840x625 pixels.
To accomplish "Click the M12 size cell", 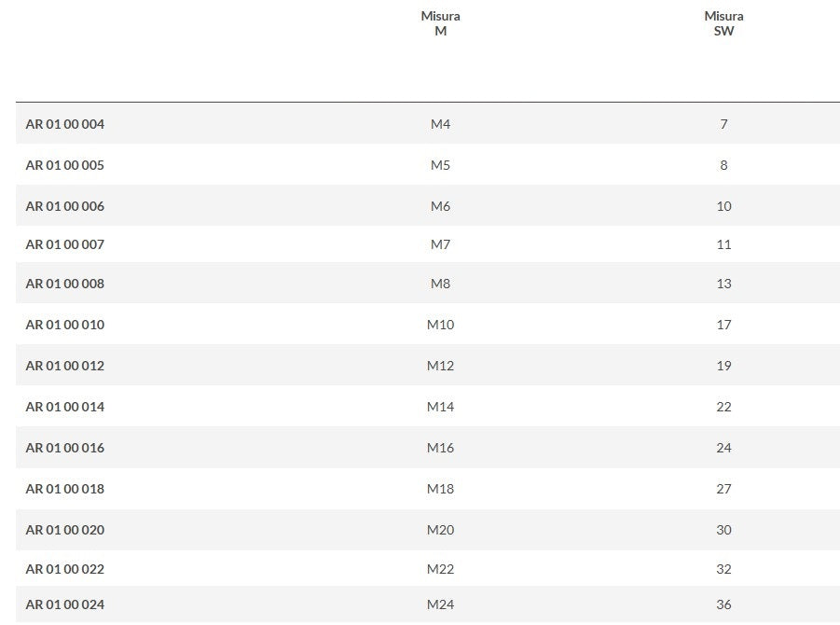I will 440,366.
